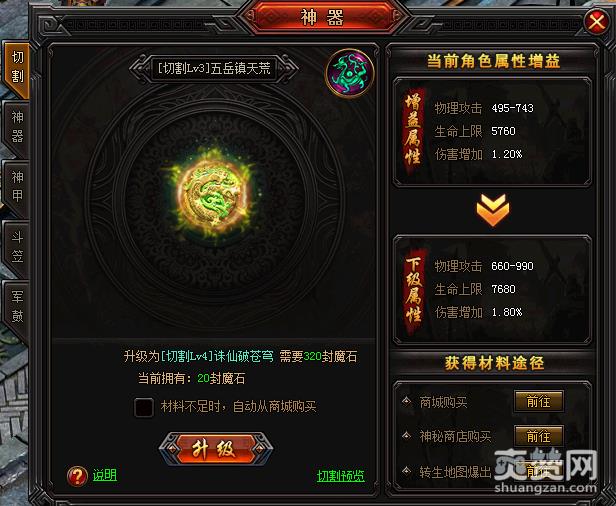Open the 神器 side tab
Screen dimensions: 616x506
click(17, 127)
